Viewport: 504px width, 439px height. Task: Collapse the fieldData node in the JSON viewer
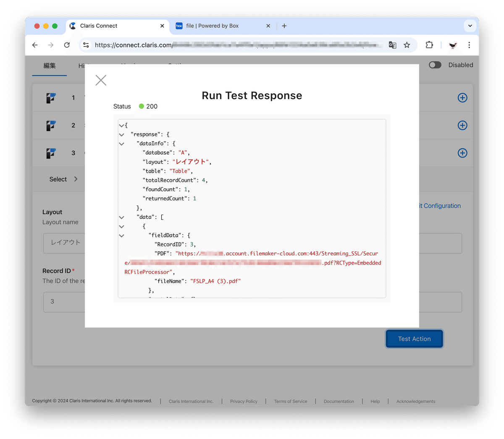click(x=121, y=235)
